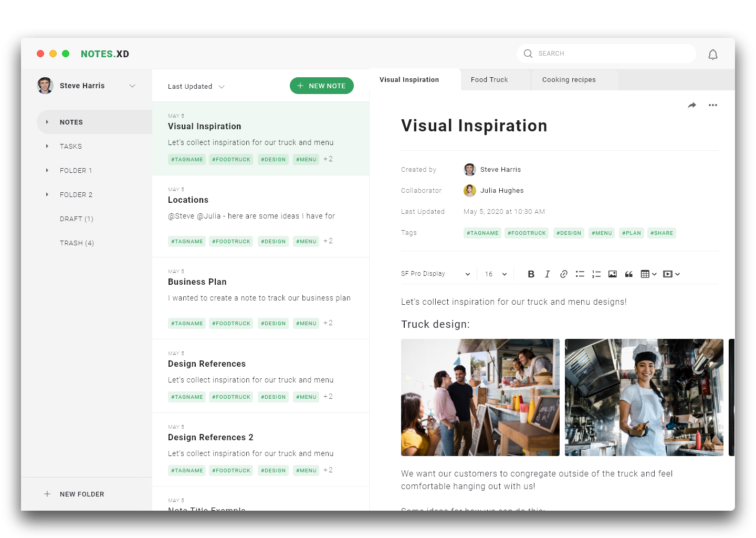This screenshot has width=756, height=538.
Task: Click Steve Harris avatar beside Created by
Action: 470,169
